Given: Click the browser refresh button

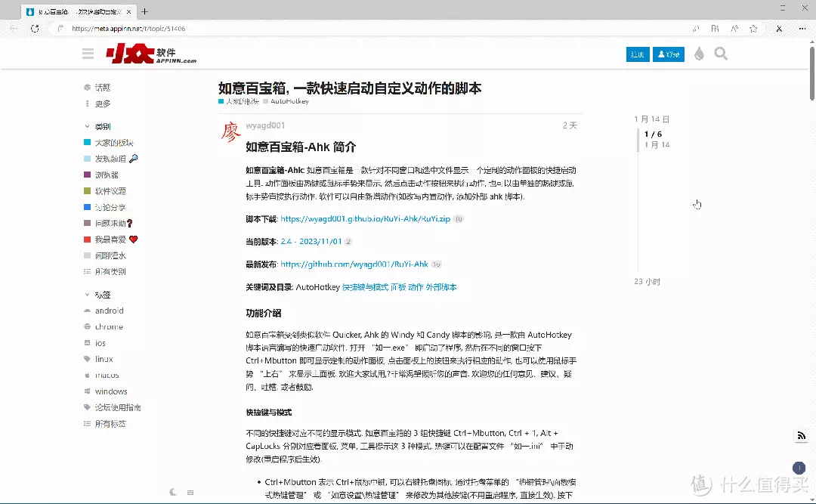Looking at the screenshot, I should tap(35, 29).
